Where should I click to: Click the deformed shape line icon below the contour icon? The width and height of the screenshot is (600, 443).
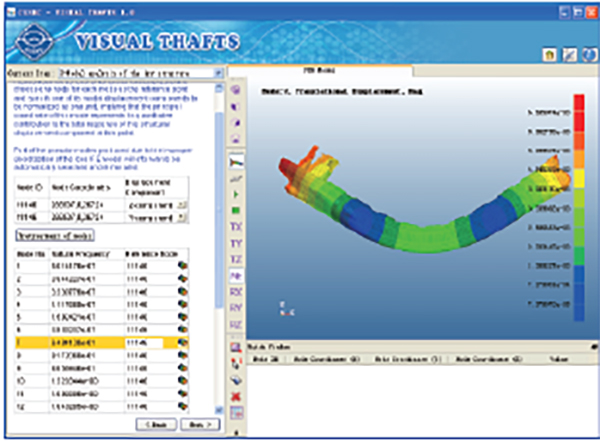[x=236, y=179]
